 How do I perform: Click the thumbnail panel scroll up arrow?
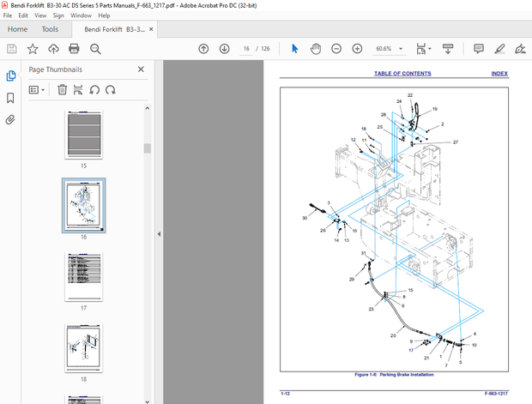148,108
